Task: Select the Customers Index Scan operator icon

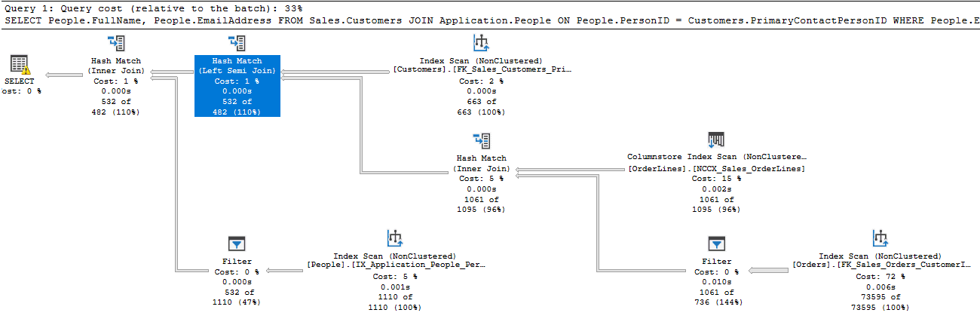Action: pyautogui.click(x=481, y=43)
